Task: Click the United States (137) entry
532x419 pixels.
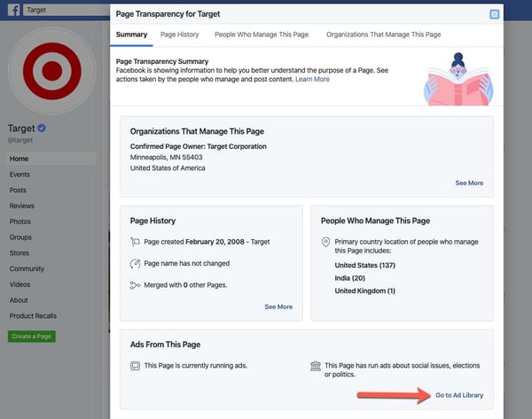Action: tap(365, 266)
